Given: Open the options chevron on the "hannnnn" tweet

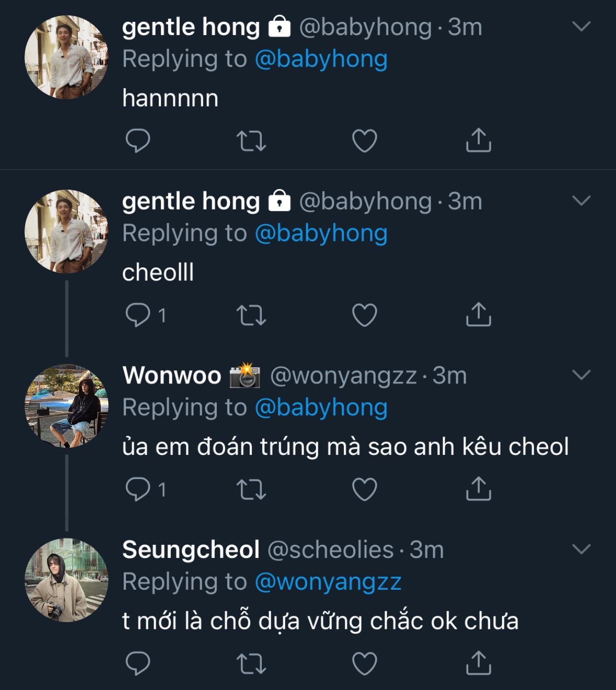Looking at the screenshot, I should tap(581, 26).
